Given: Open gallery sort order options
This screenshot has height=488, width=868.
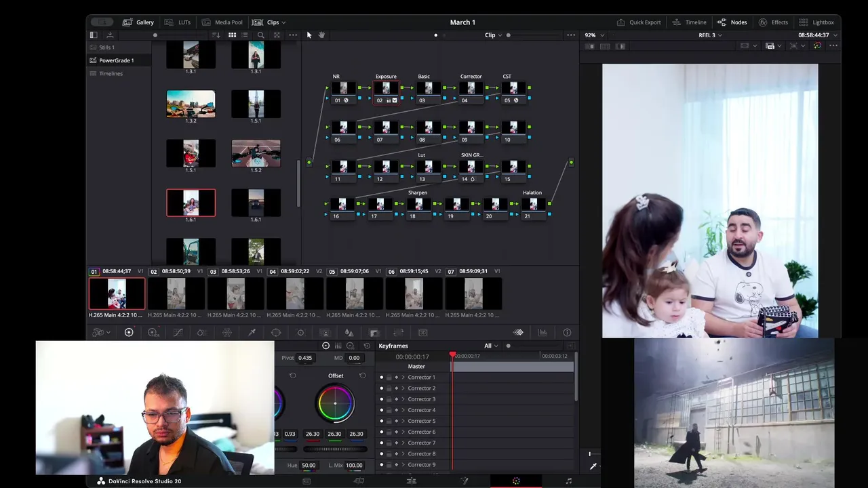Looking at the screenshot, I should (x=216, y=35).
